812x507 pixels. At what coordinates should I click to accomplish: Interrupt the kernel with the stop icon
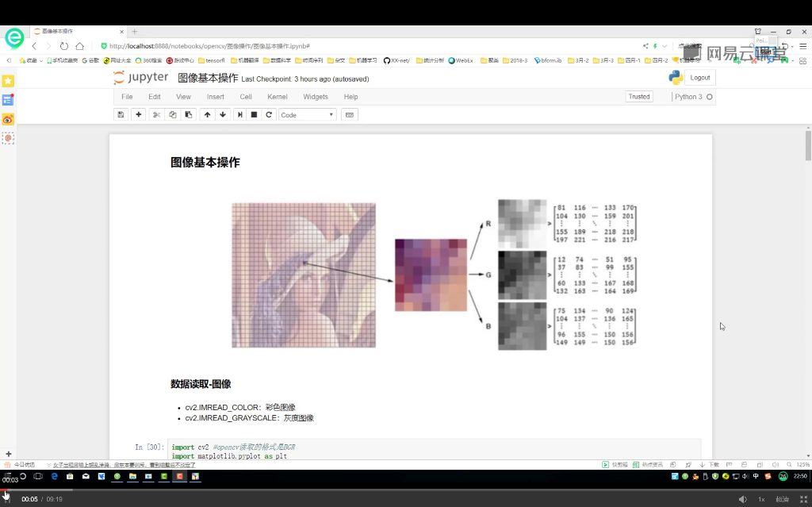pyautogui.click(x=255, y=114)
